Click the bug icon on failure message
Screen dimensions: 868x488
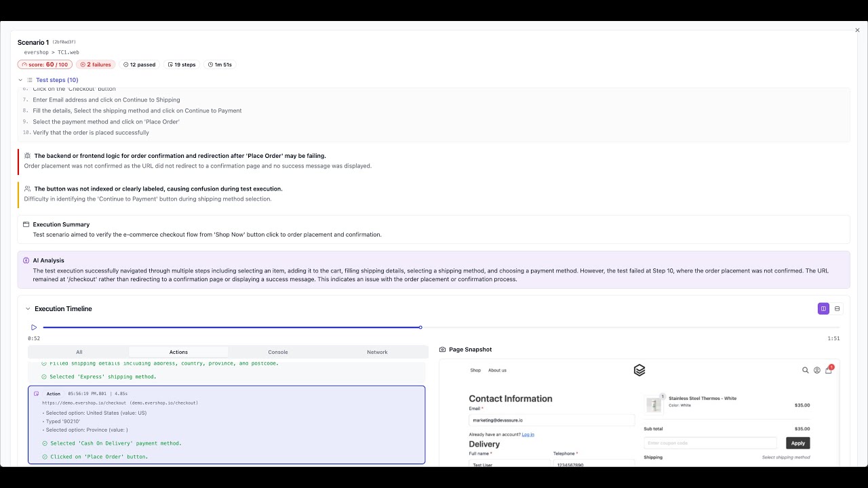[27, 155]
